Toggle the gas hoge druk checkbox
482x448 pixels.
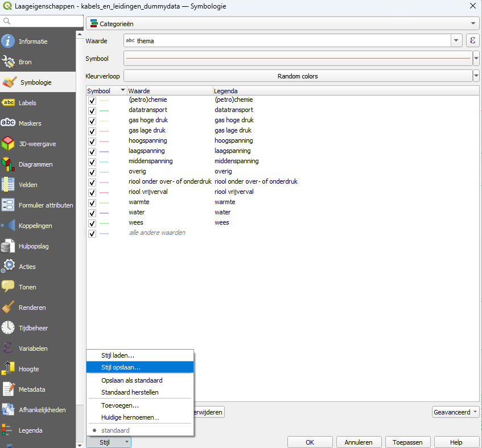pos(92,121)
